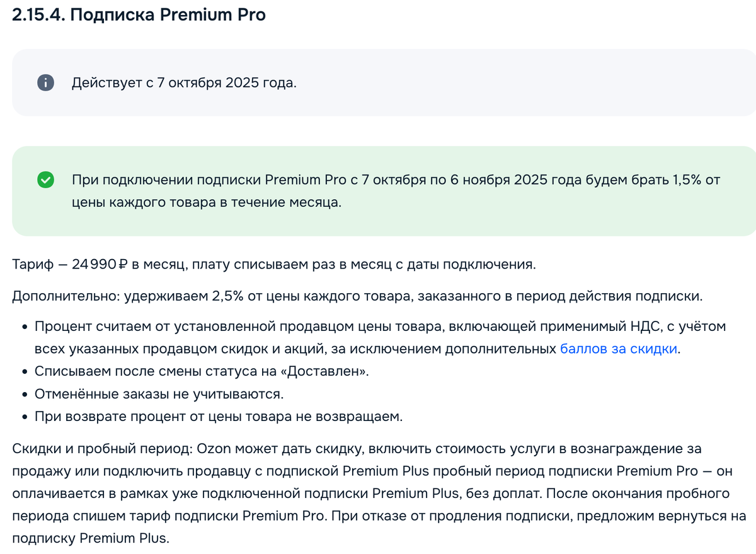Click line starting «периода спишем тариф подписки»

[x=379, y=516]
